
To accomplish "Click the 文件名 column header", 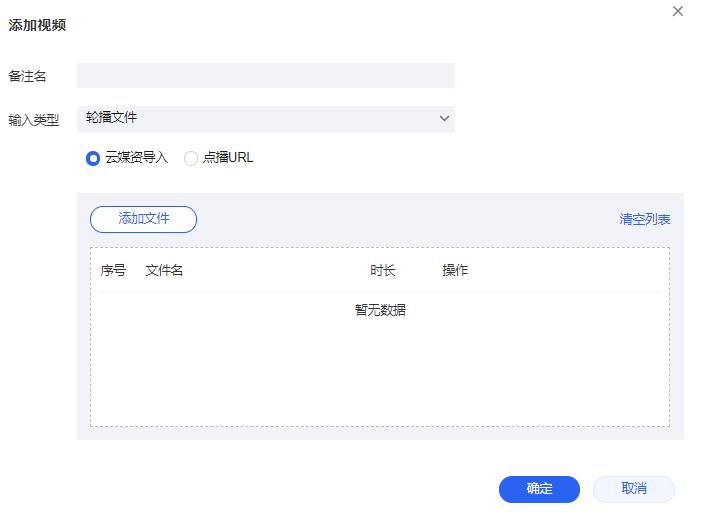I will pyautogui.click(x=164, y=270).
